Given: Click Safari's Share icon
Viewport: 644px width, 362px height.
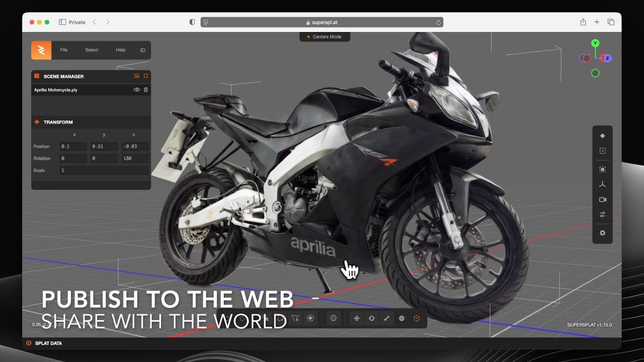Looking at the screenshot, I should 583,22.
